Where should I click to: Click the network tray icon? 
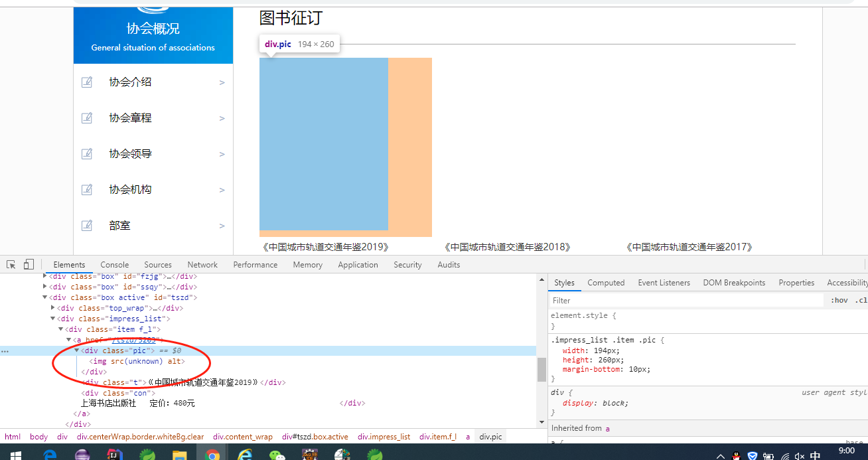coord(784,456)
